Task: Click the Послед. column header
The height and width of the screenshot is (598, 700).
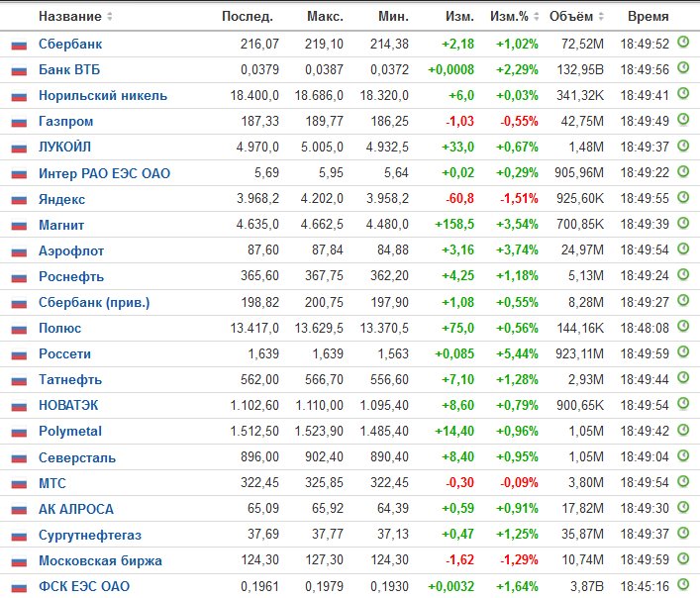Action: click(x=248, y=17)
